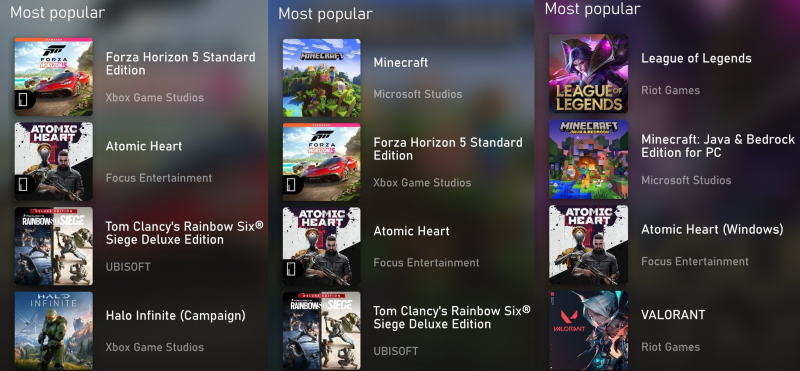The width and height of the screenshot is (800, 371).
Task: Click the Atomic Heart cover in the left column
Action: click(54, 161)
